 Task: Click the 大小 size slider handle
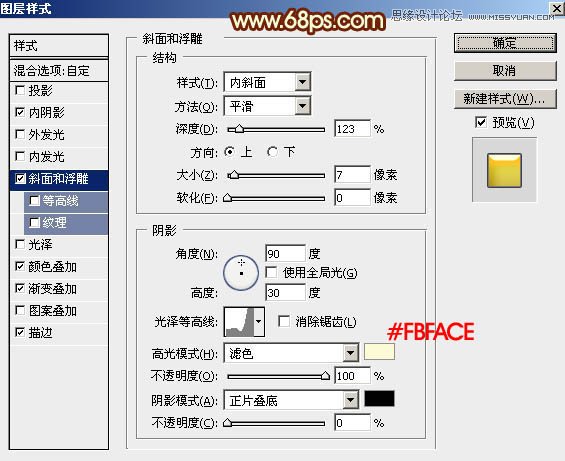point(234,175)
